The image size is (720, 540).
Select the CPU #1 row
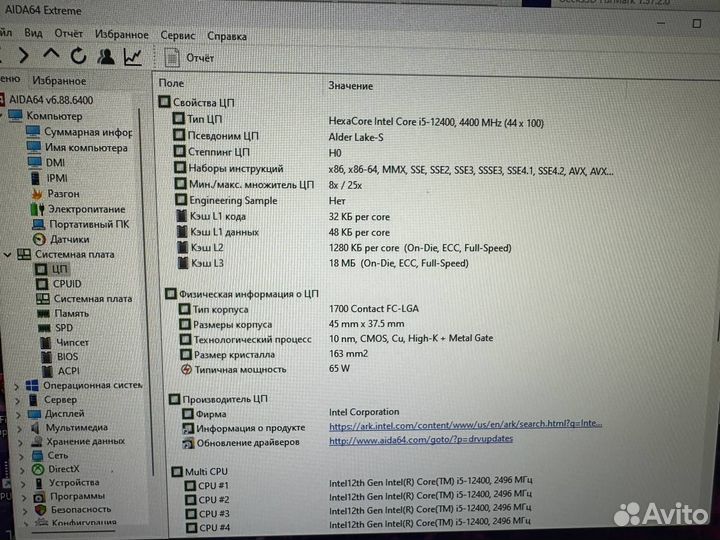pos(358,484)
